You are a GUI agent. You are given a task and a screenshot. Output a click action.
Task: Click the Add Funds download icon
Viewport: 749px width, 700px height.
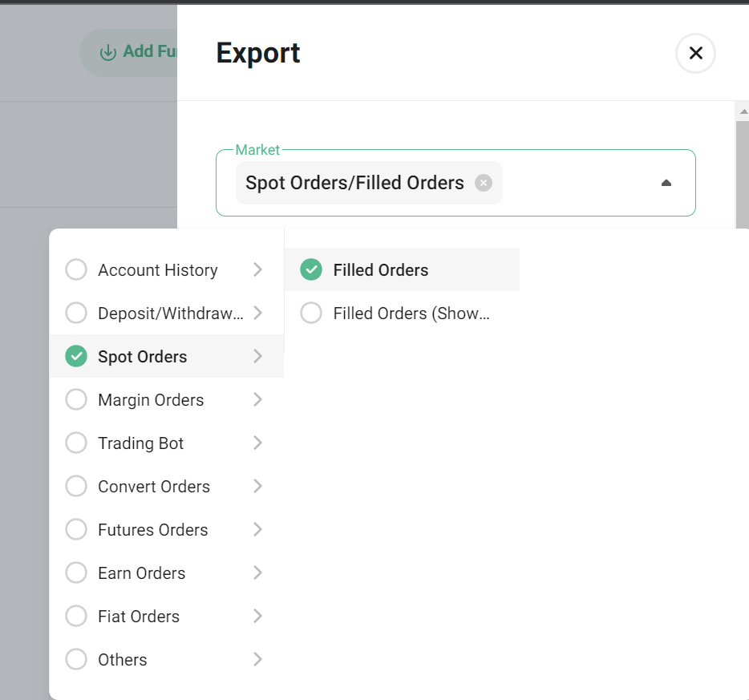(x=108, y=52)
